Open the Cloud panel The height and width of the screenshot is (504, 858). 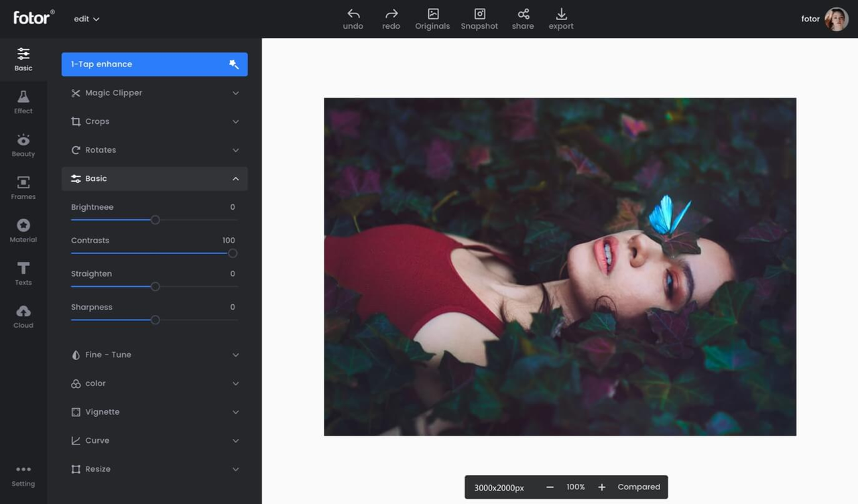[x=23, y=316]
